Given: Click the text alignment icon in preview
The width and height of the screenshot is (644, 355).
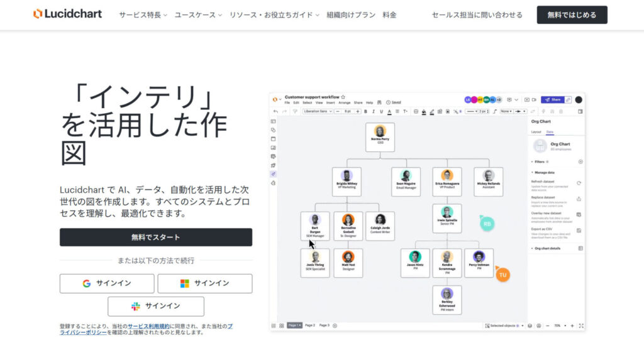Looking at the screenshot, I should pyautogui.click(x=397, y=111).
